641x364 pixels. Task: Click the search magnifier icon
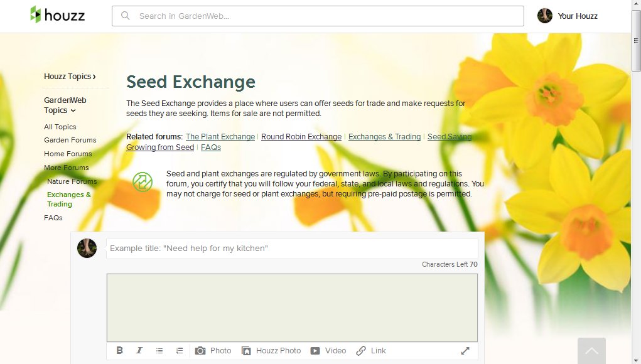[126, 16]
